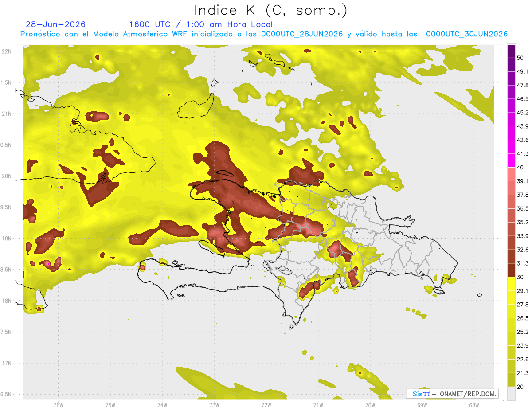Image resolution: width=532 pixels, height=411 pixels.
Task: Click the 'Indice K (C, somb.)' title
Action: [271, 10]
